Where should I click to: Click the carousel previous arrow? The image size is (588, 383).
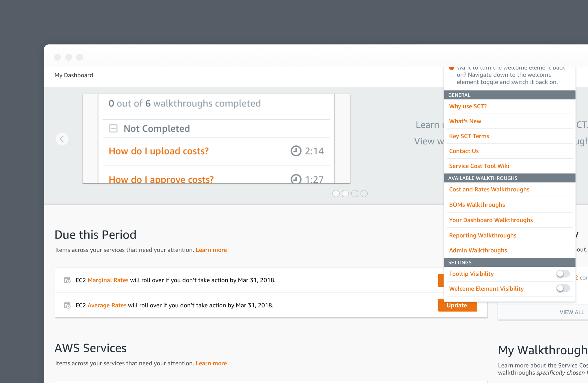click(x=62, y=139)
